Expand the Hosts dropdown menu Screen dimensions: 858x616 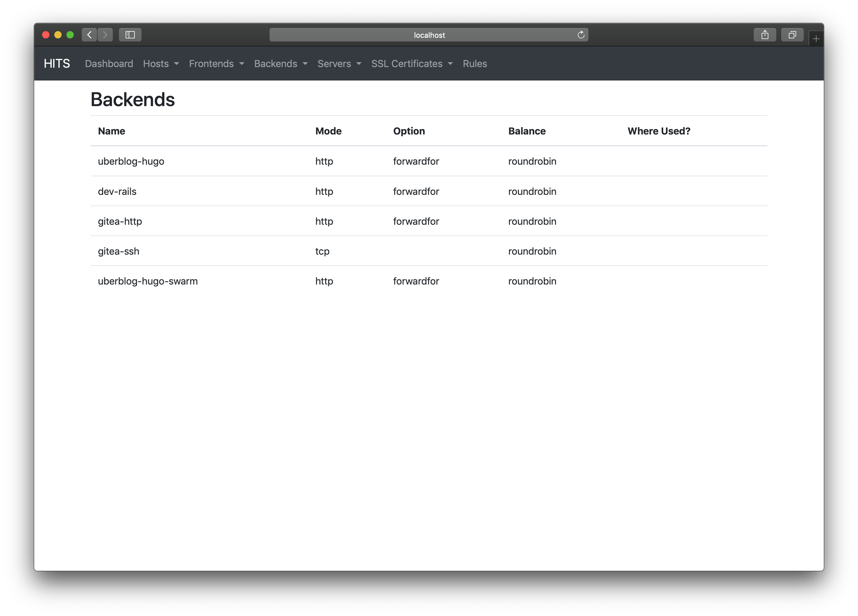click(160, 63)
